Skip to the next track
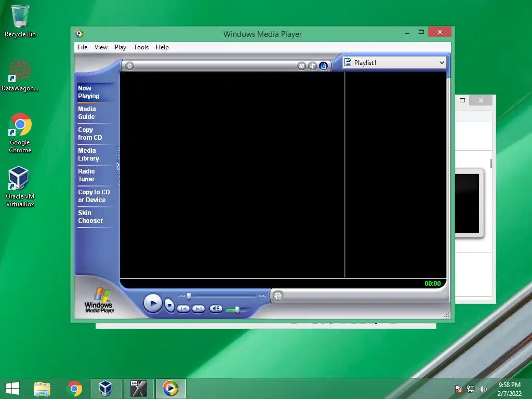The height and width of the screenshot is (399, 532). click(198, 309)
